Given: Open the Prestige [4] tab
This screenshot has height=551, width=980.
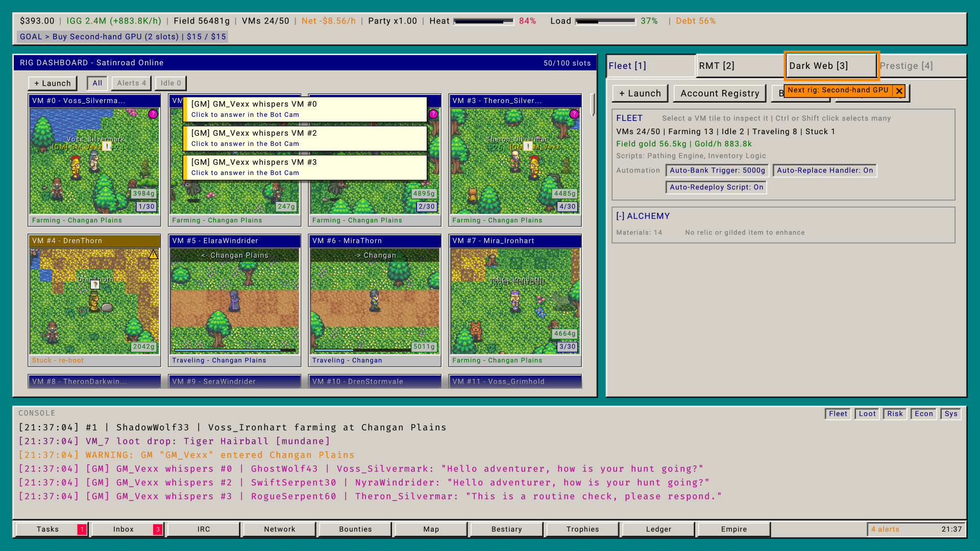Looking at the screenshot, I should click(x=922, y=66).
